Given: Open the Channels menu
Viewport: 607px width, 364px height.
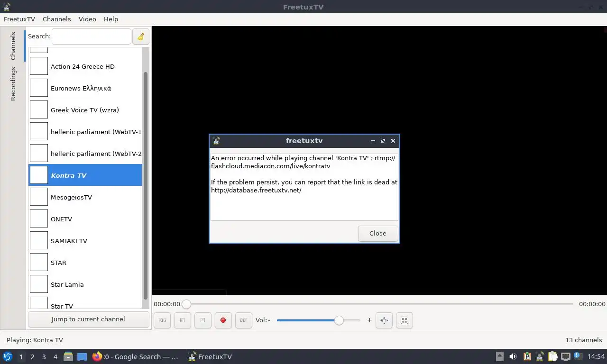Looking at the screenshot, I should [57, 19].
